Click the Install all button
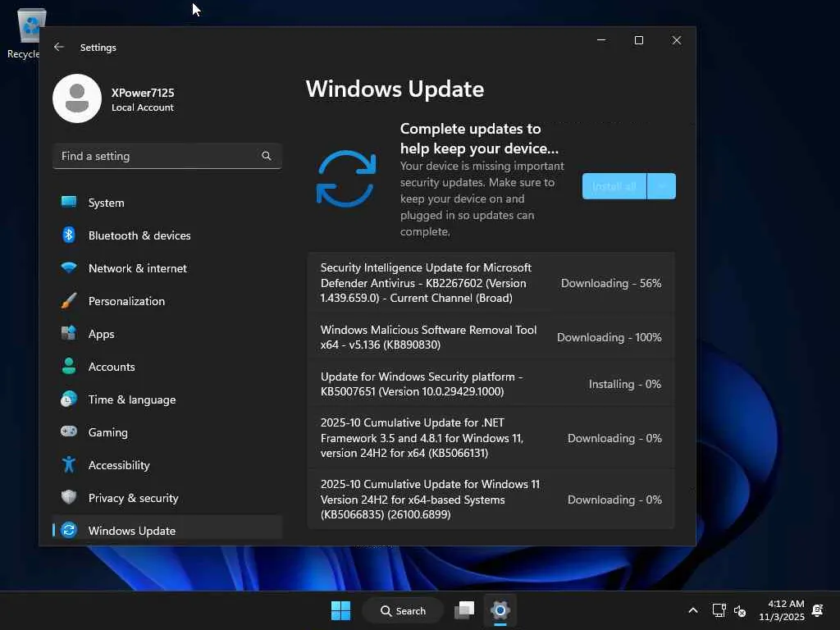The image size is (840, 630). click(614, 186)
